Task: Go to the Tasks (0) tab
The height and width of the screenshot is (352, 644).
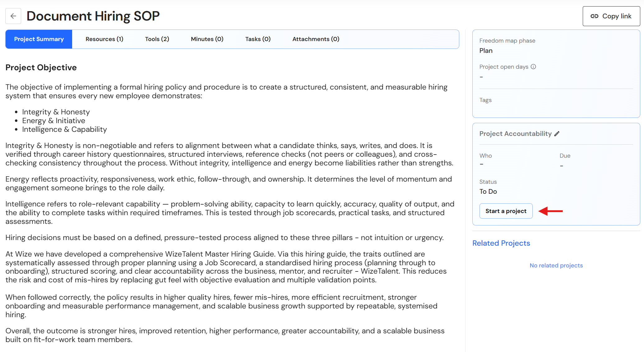Action: (x=258, y=39)
